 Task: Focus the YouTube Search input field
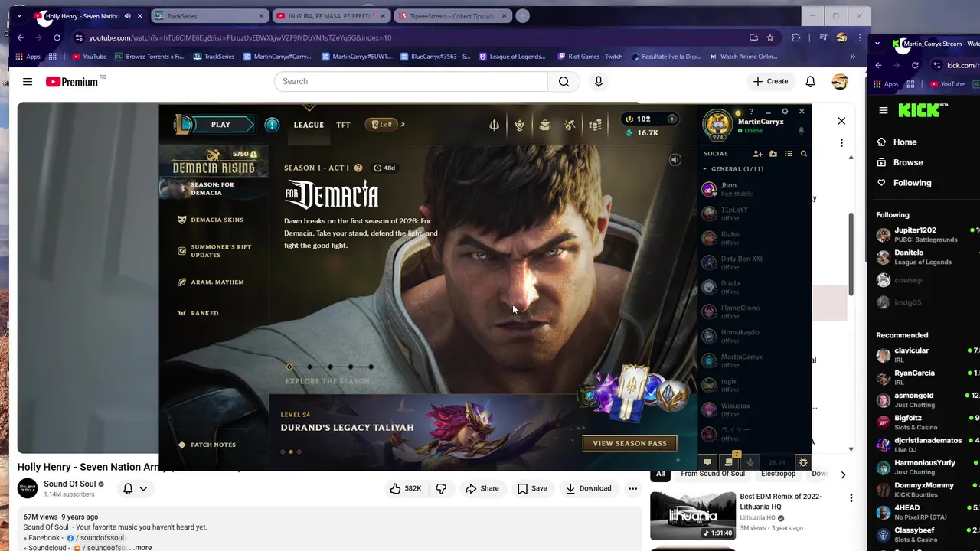(x=411, y=81)
